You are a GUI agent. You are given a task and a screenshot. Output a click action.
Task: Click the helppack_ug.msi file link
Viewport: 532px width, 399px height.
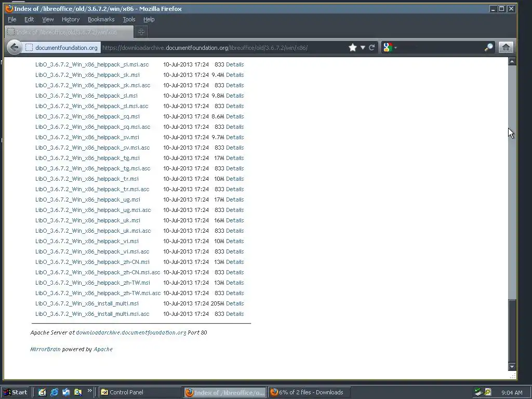click(x=87, y=199)
